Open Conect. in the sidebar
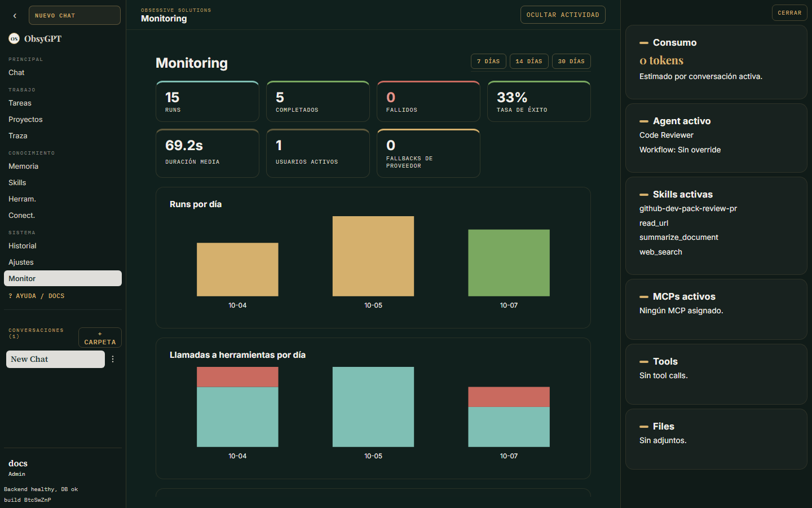 point(63,216)
